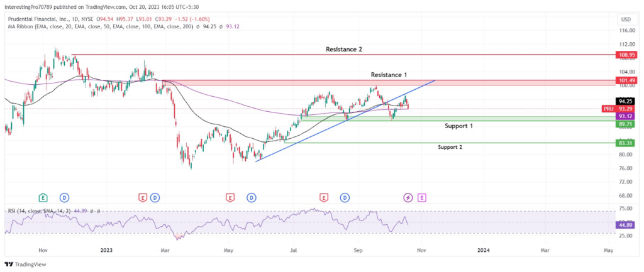Click the PRU 93.29 last price label

click(618, 109)
